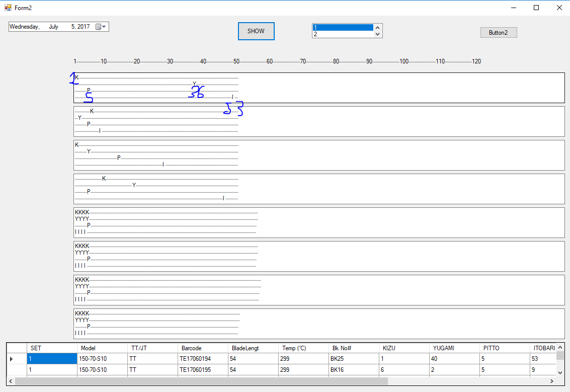Click the ITOBARI column header

(543, 348)
